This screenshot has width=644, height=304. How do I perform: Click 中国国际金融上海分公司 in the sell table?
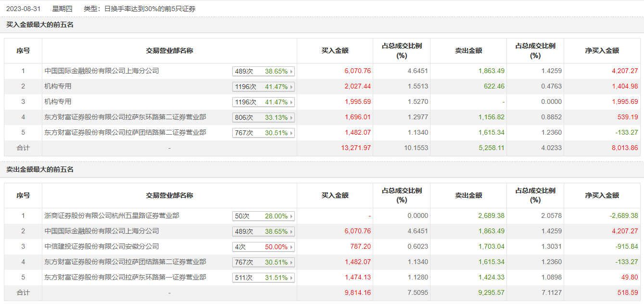click(x=101, y=231)
